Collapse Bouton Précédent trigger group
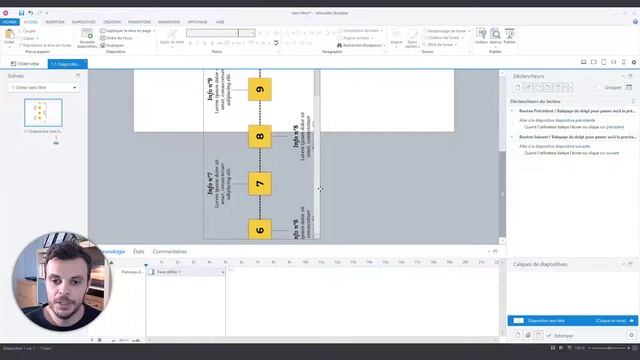The image size is (640, 360). point(512,111)
